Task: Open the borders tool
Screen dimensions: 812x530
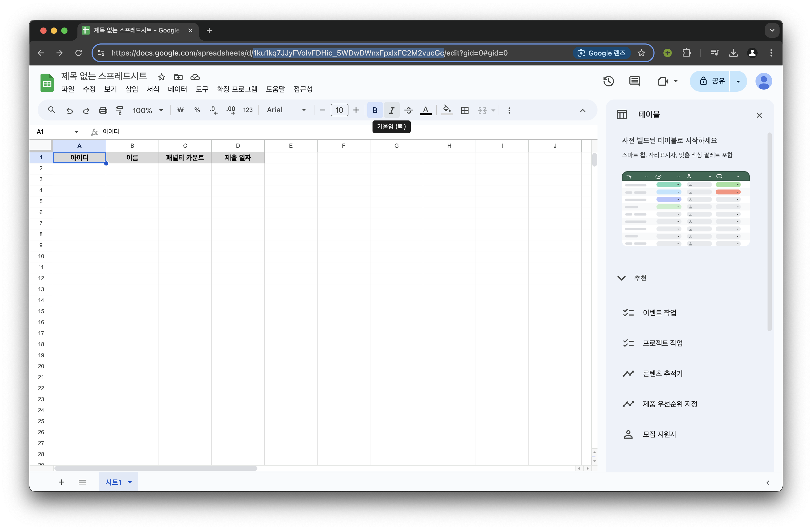Action: [465, 110]
